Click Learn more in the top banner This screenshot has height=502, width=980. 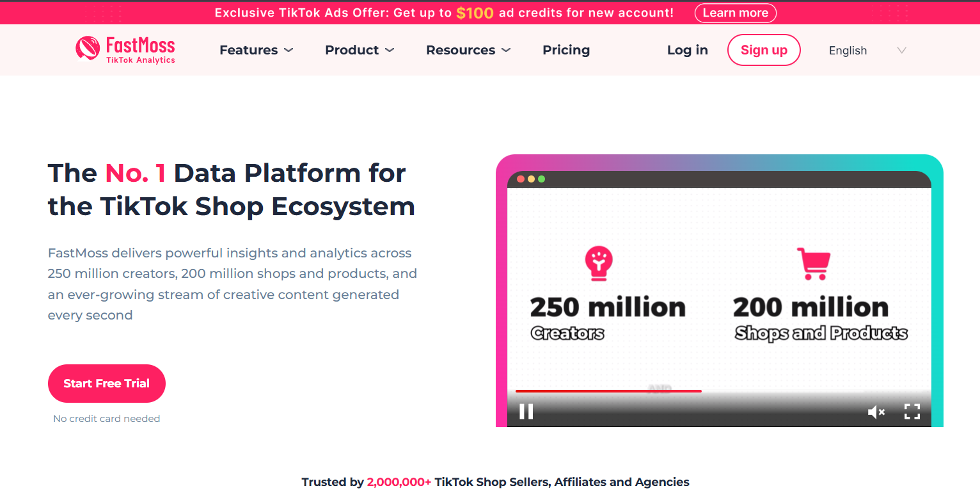(736, 13)
